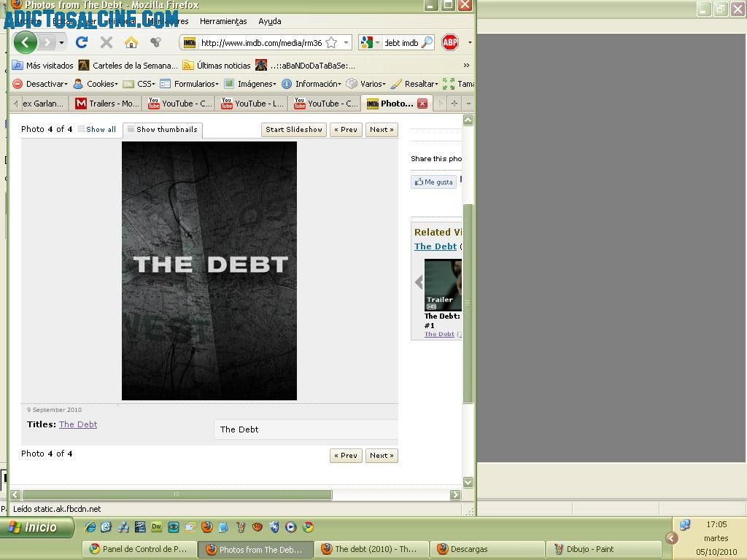Open the Resaltar toolbar menu

(x=414, y=84)
